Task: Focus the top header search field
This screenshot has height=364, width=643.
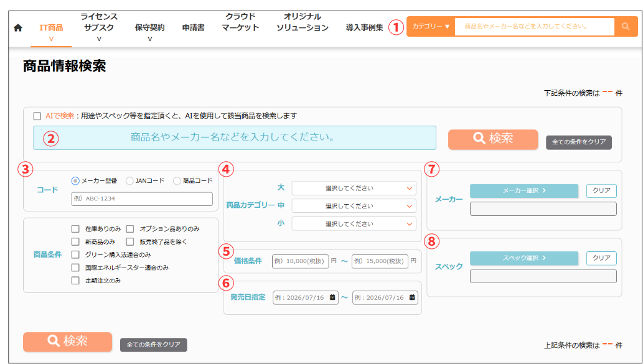Action: (x=535, y=26)
